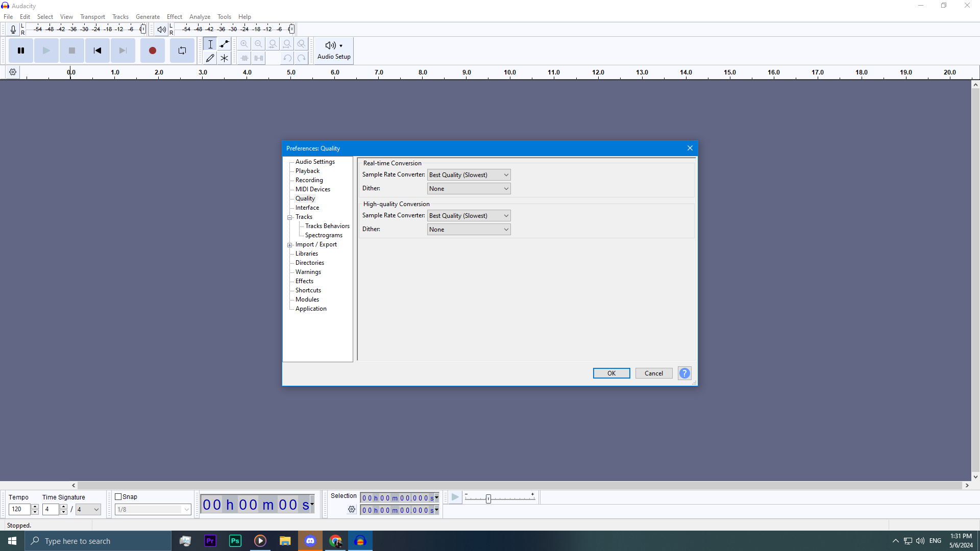Collapse the Tracks tree node
980x551 pixels.
290,217
